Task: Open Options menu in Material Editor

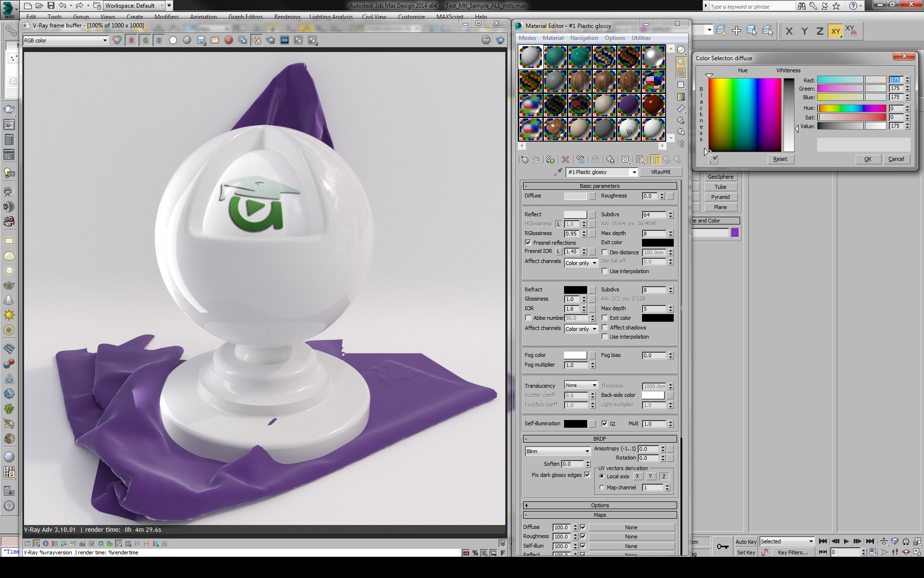Action: (615, 38)
